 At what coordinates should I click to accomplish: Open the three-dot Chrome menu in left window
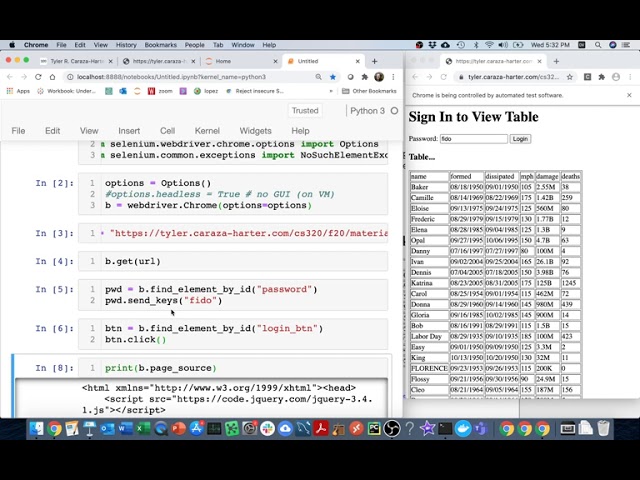(x=393, y=77)
